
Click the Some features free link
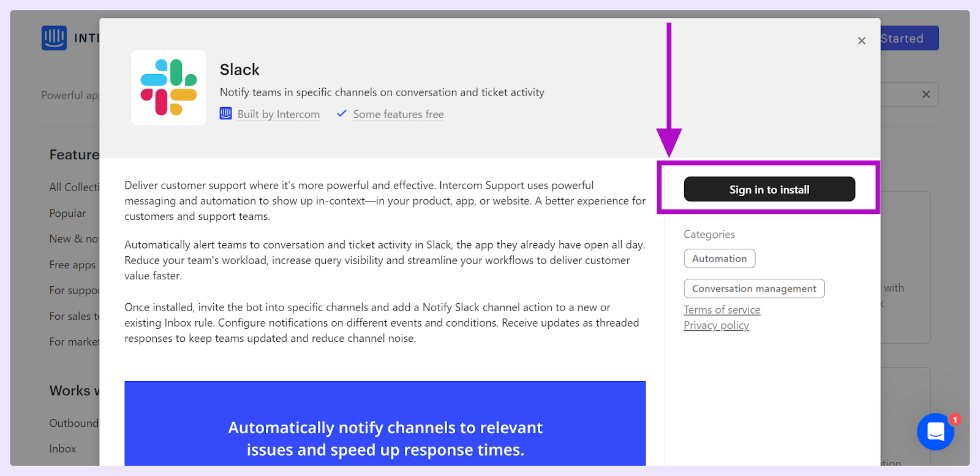pos(398,114)
